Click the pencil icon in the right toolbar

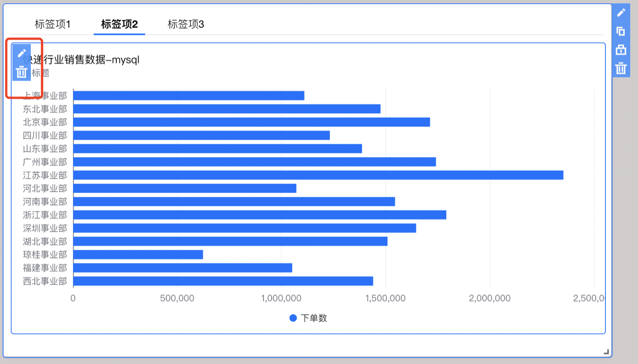point(621,12)
